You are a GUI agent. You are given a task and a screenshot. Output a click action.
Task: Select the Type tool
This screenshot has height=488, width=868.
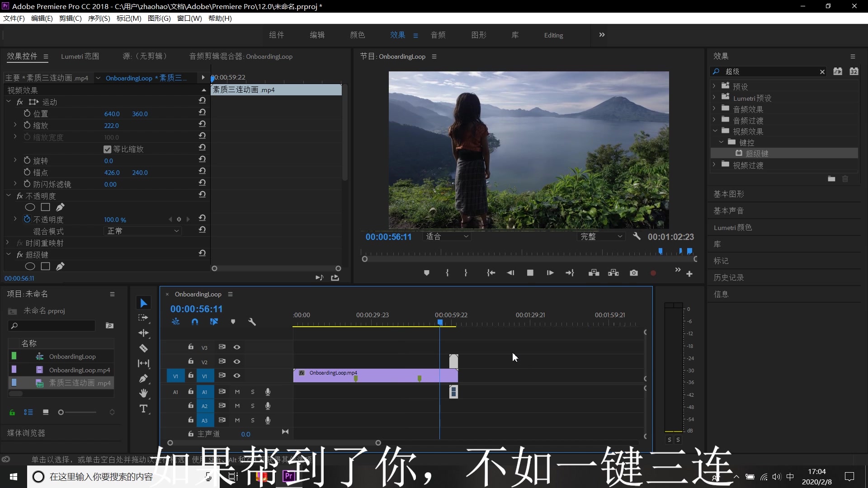pos(143,409)
